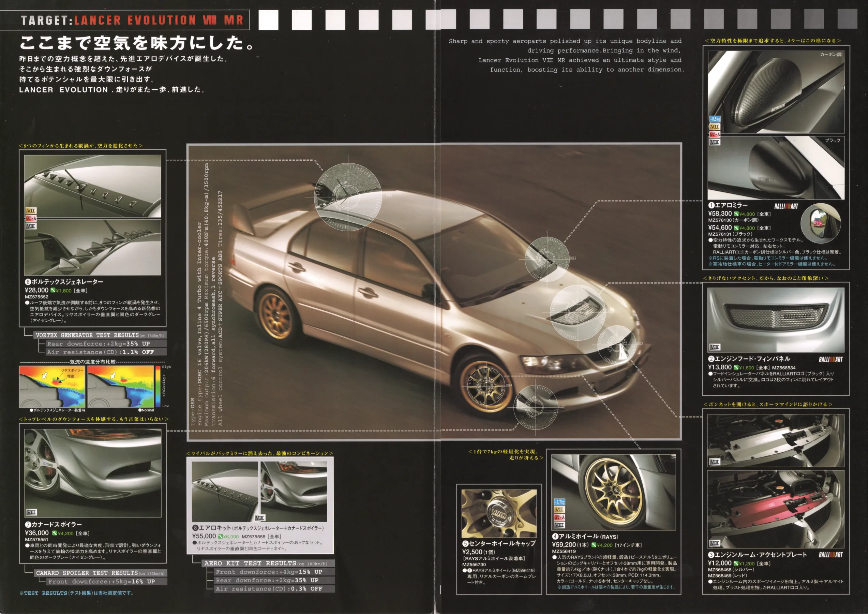
Task: Click part number MZ575552
Action: [x=36, y=297]
